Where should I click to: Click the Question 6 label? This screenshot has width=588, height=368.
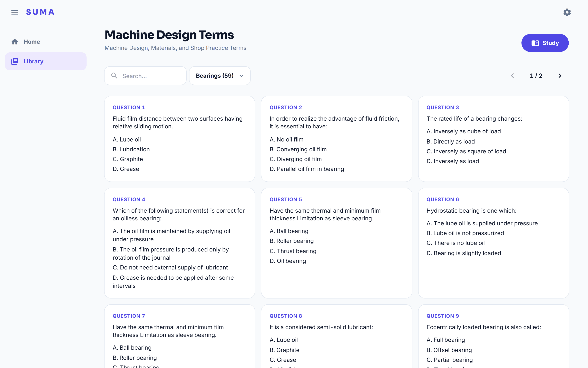pos(443,199)
